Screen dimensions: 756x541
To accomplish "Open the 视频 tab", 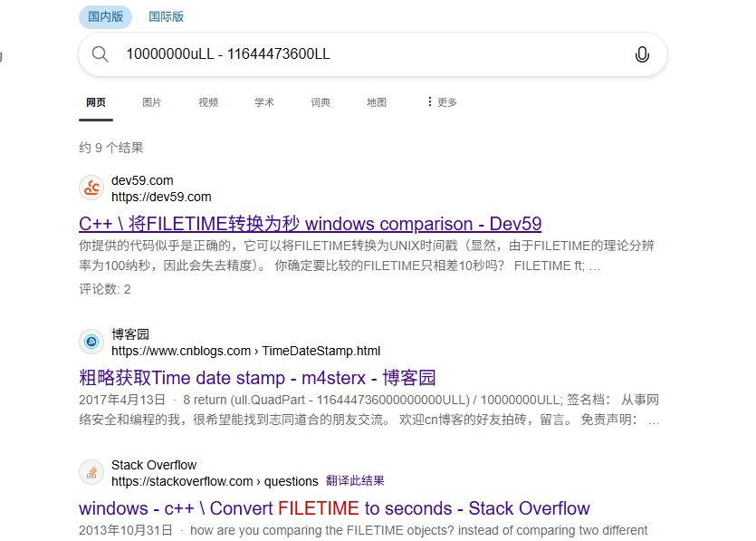I will coord(208,102).
